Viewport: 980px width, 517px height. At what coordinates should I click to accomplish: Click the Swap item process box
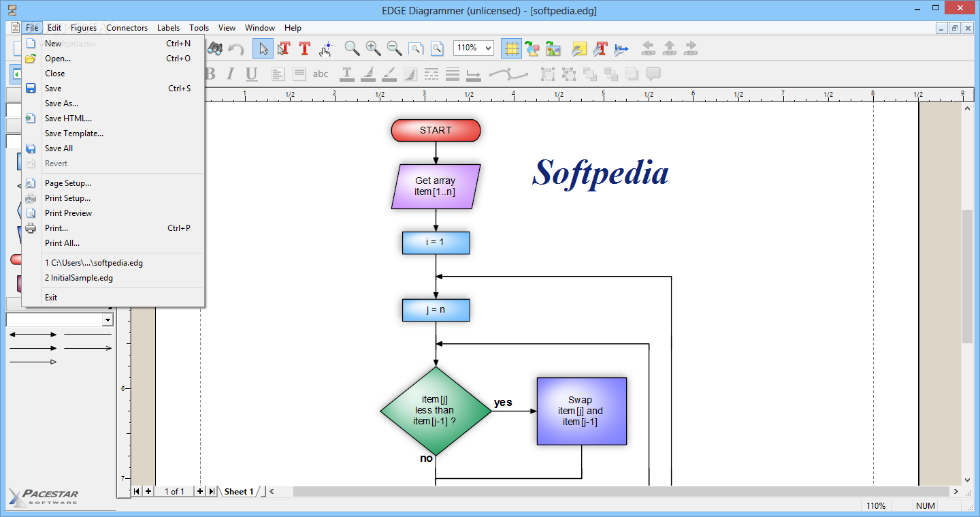pyautogui.click(x=581, y=411)
